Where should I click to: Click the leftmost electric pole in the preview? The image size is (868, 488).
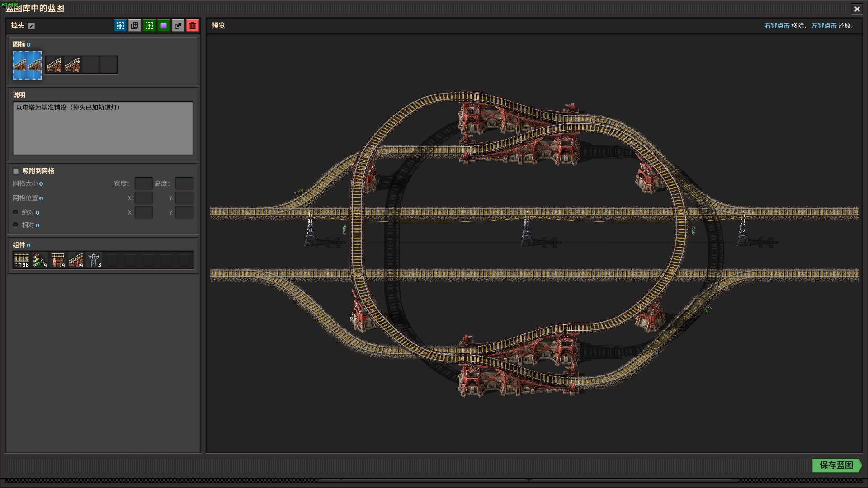311,229
